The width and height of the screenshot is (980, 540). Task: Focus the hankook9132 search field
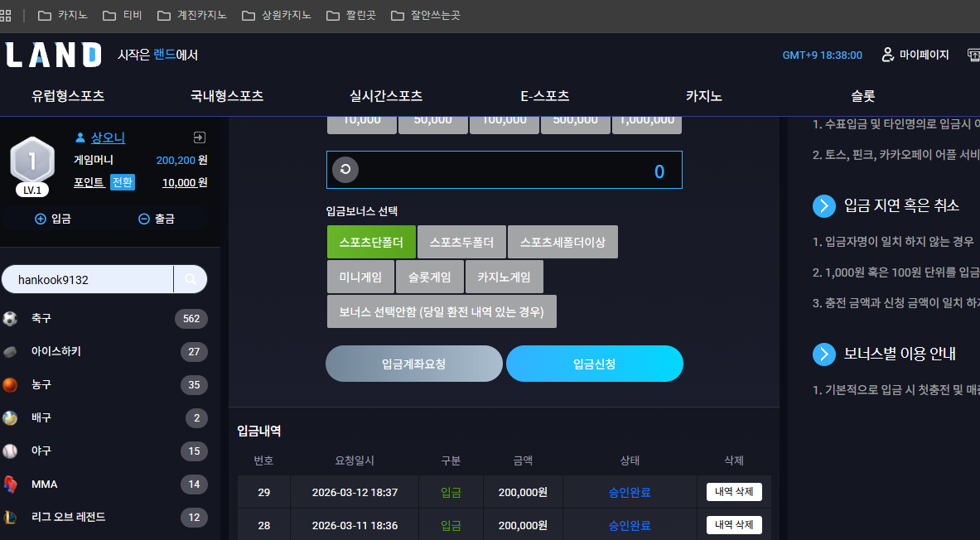(88, 279)
